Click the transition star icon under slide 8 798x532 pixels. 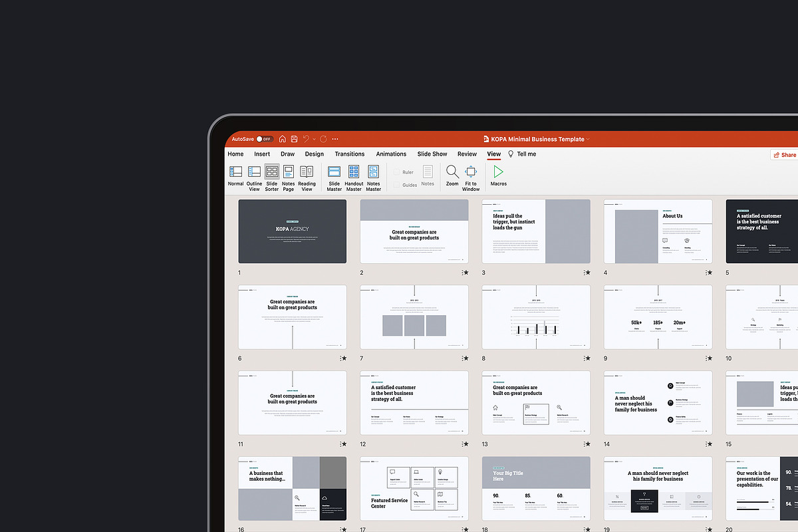click(587, 358)
